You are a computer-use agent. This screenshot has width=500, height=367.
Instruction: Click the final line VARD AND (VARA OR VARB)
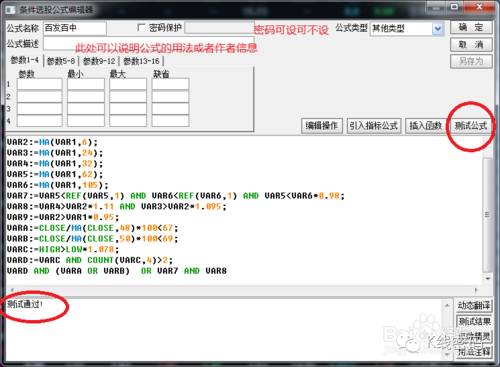coord(117,271)
